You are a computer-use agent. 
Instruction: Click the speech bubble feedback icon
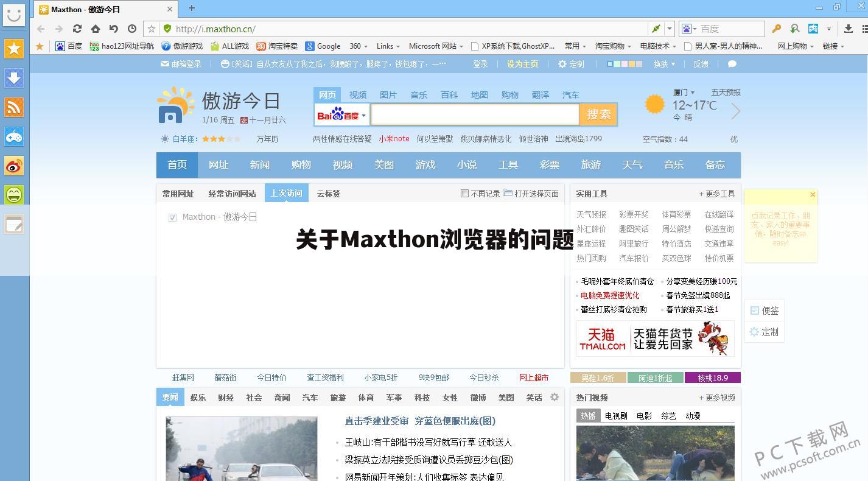click(x=732, y=64)
